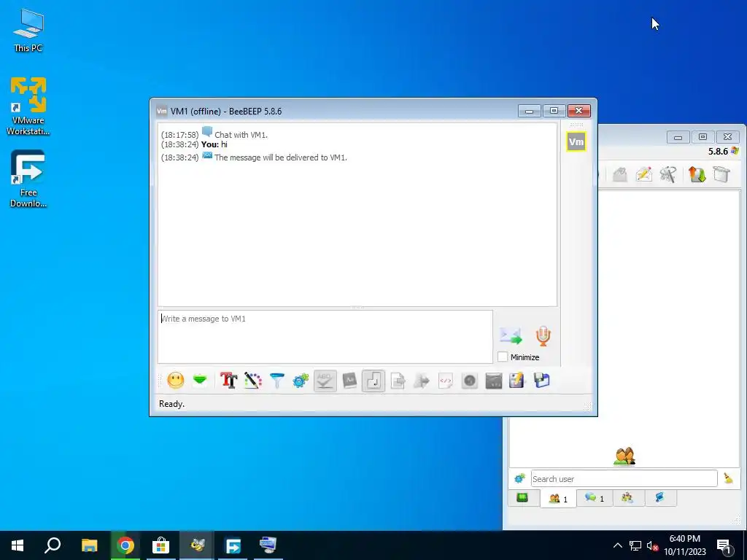Click the users icon in the list
Viewport: 747px width, 560px height.
[x=624, y=456]
